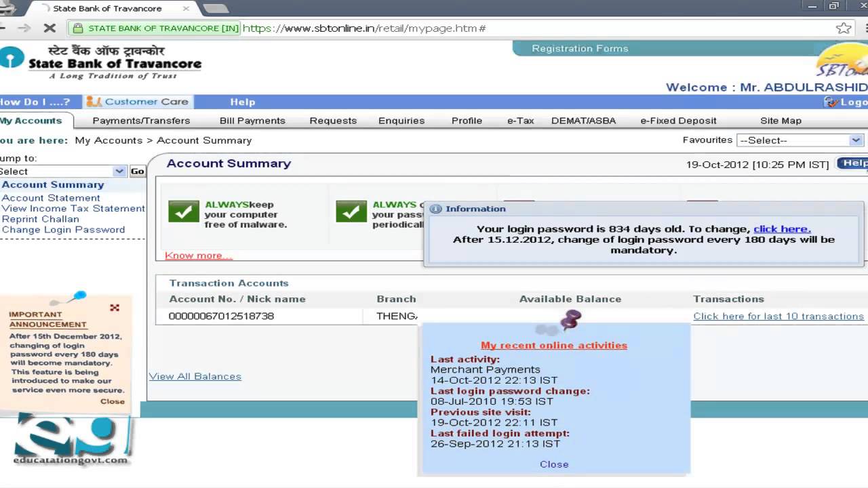
Task: Click the 'Branch' column header
Action: tap(397, 299)
